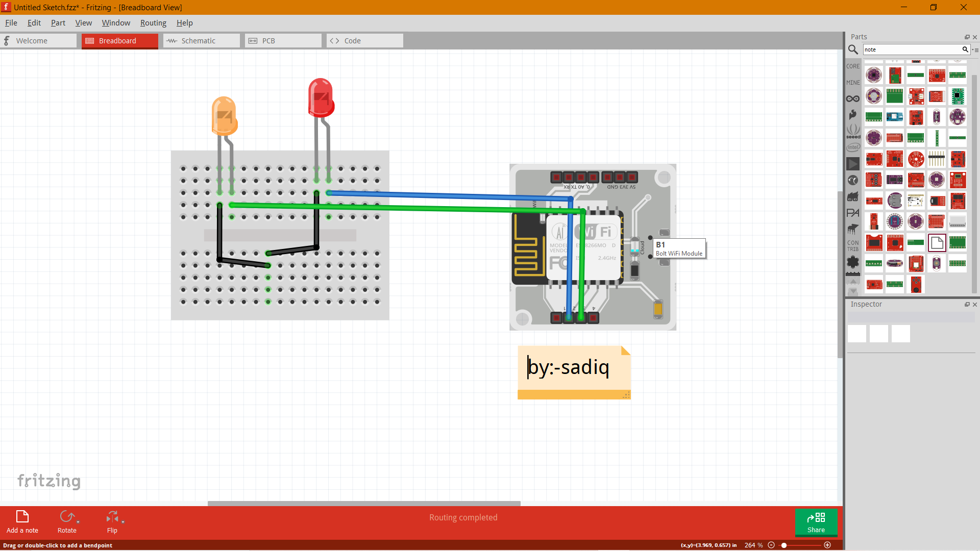Switch to the Schematic view tab
980x551 pixels.
[201, 40]
